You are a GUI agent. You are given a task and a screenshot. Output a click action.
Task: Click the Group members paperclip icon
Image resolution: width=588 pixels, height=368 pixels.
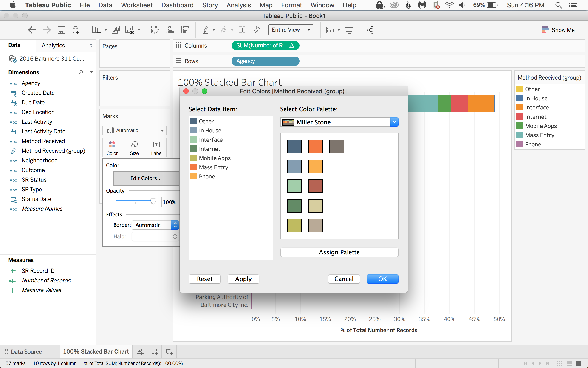point(223,30)
